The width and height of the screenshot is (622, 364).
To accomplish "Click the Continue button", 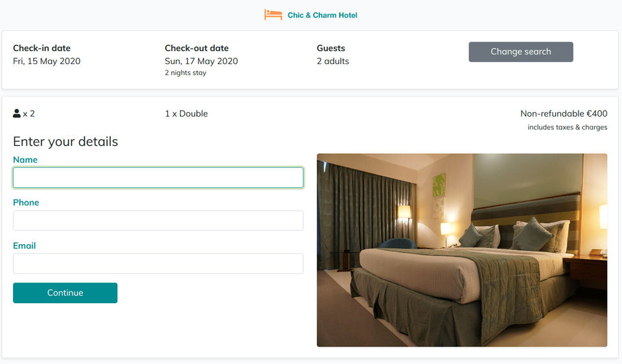I will click(x=65, y=293).
